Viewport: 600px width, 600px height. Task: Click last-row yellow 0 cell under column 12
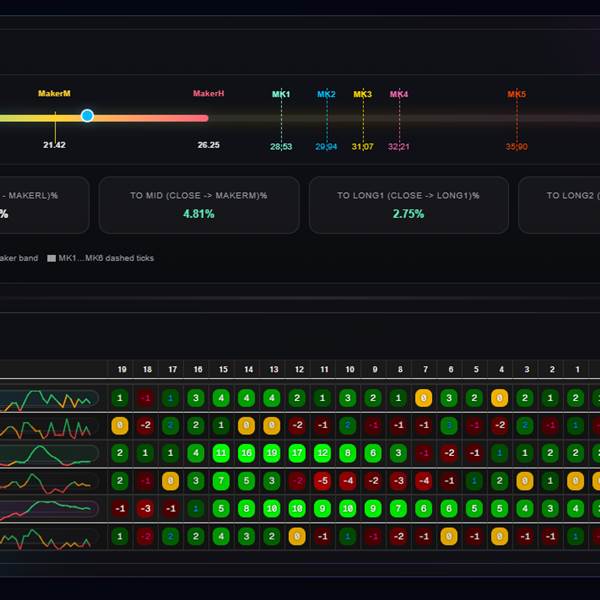tap(297, 536)
